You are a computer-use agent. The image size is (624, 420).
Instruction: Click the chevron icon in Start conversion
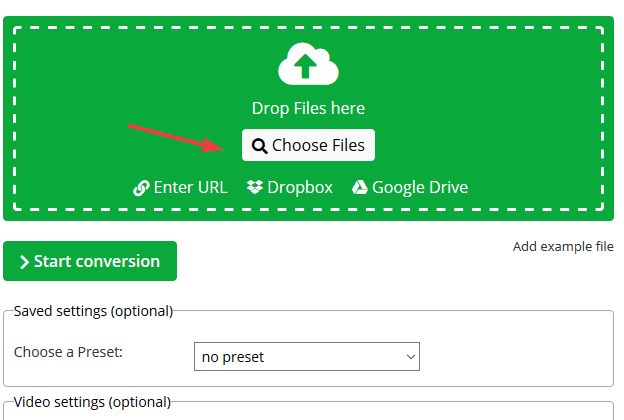click(x=24, y=262)
